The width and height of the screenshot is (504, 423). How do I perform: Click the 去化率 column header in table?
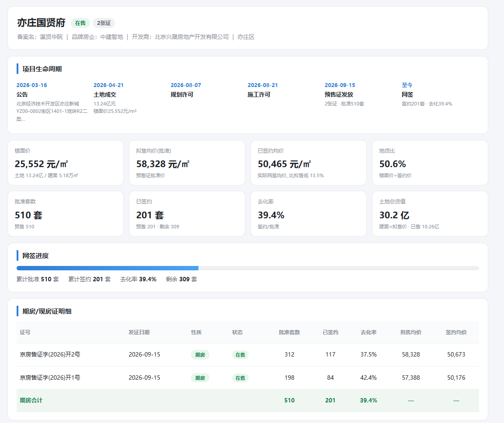pos(368,332)
